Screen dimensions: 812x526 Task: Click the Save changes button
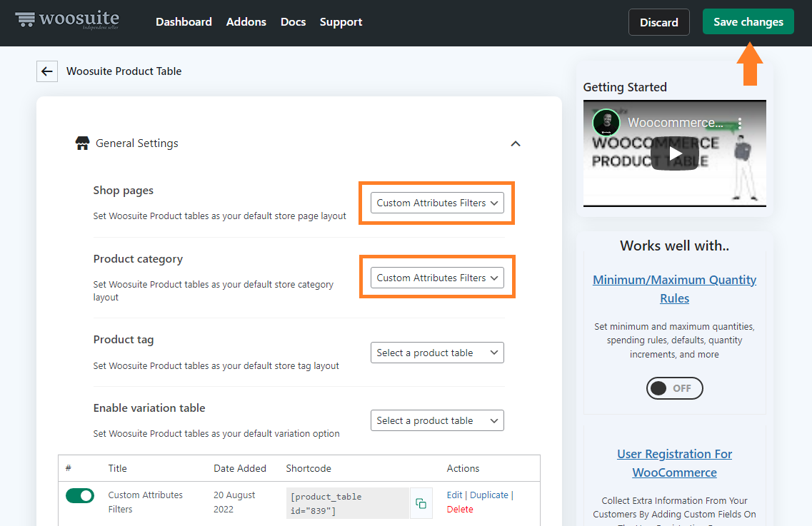(748, 21)
